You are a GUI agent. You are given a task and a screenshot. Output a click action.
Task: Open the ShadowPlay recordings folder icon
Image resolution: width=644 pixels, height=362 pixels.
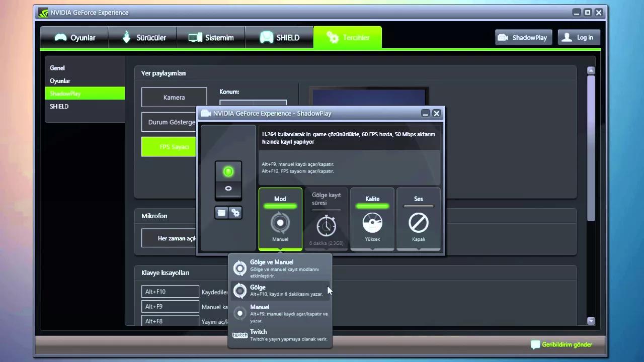[221, 213]
